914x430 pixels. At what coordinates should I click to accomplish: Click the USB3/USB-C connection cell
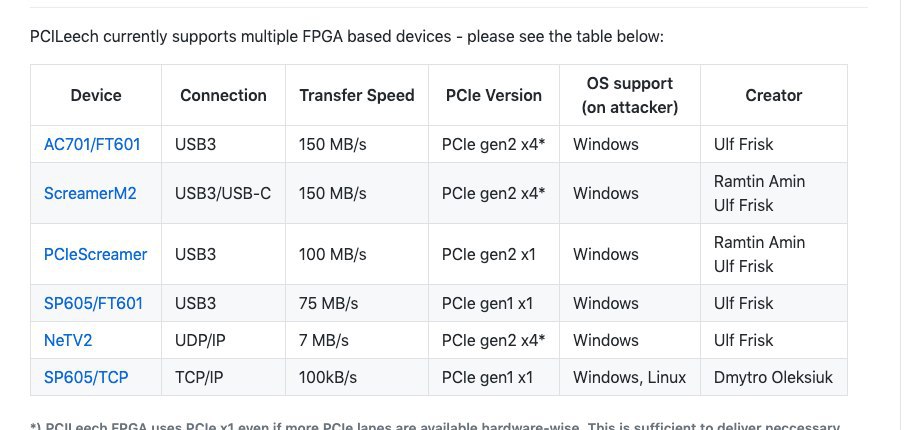tap(223, 193)
